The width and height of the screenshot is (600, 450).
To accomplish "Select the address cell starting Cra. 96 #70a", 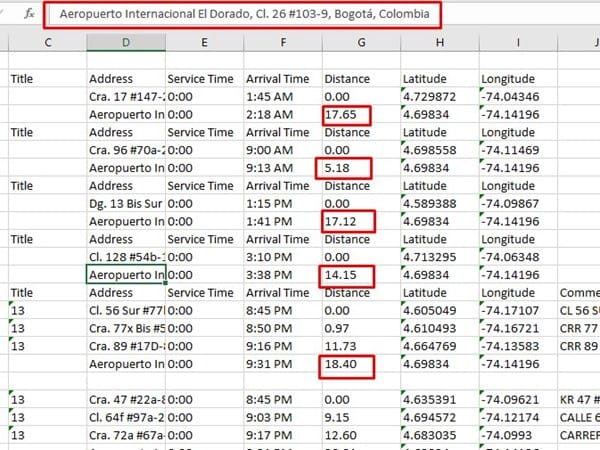I will (x=125, y=150).
